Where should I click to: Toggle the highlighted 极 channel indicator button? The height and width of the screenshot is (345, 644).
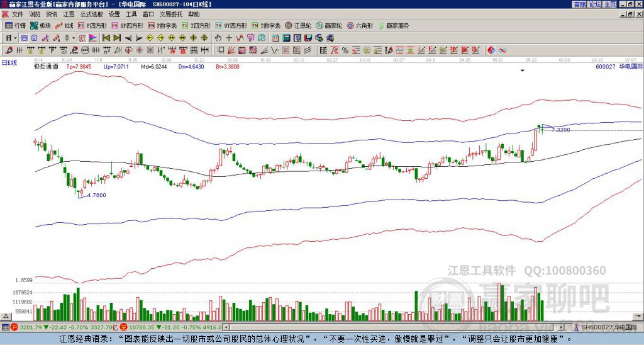[x=82, y=38]
